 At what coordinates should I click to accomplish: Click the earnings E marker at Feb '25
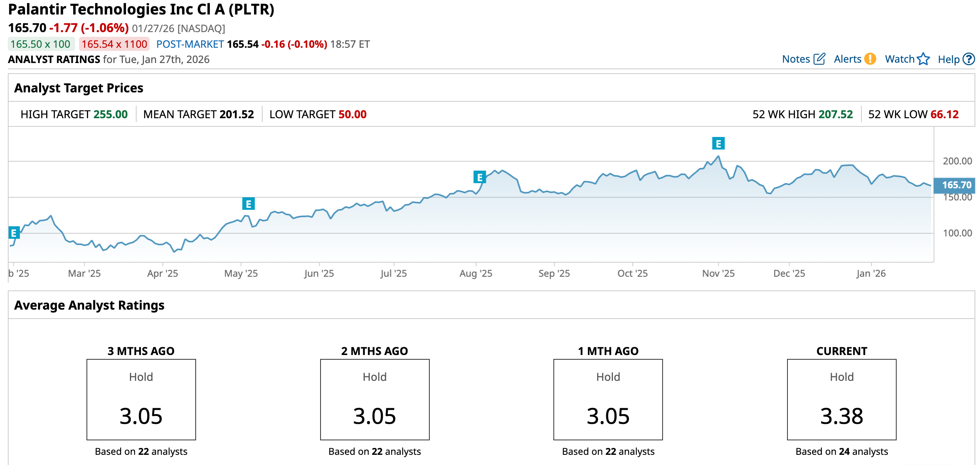(14, 233)
